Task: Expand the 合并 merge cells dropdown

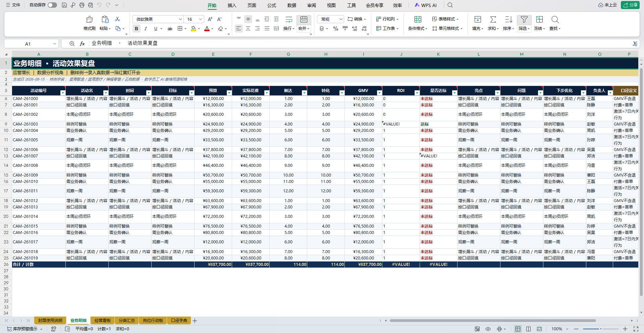Action: tap(304, 29)
